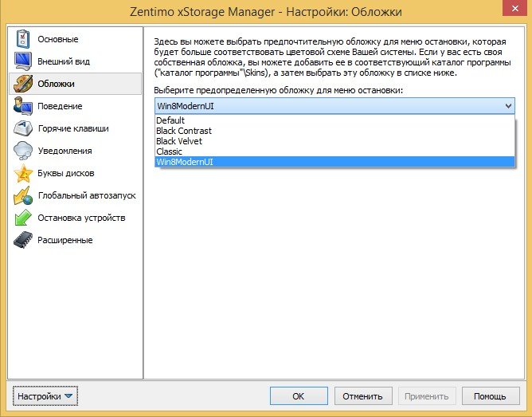Click the Внешний вид monitor icon
The height and width of the screenshot is (417, 532).
click(22, 61)
